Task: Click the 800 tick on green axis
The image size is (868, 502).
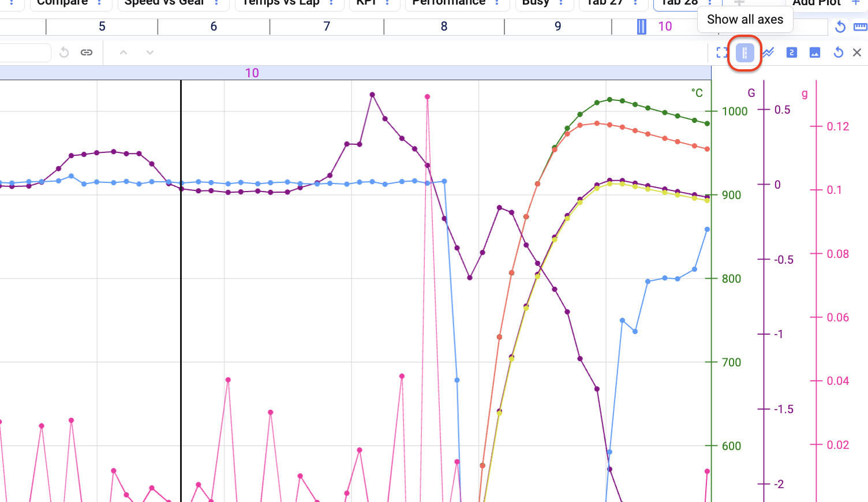Action: [731, 279]
